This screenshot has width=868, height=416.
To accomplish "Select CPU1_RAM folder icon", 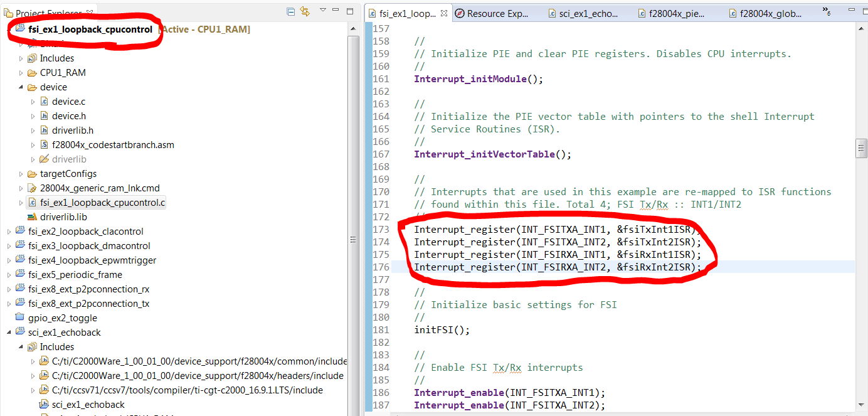I will [x=32, y=73].
